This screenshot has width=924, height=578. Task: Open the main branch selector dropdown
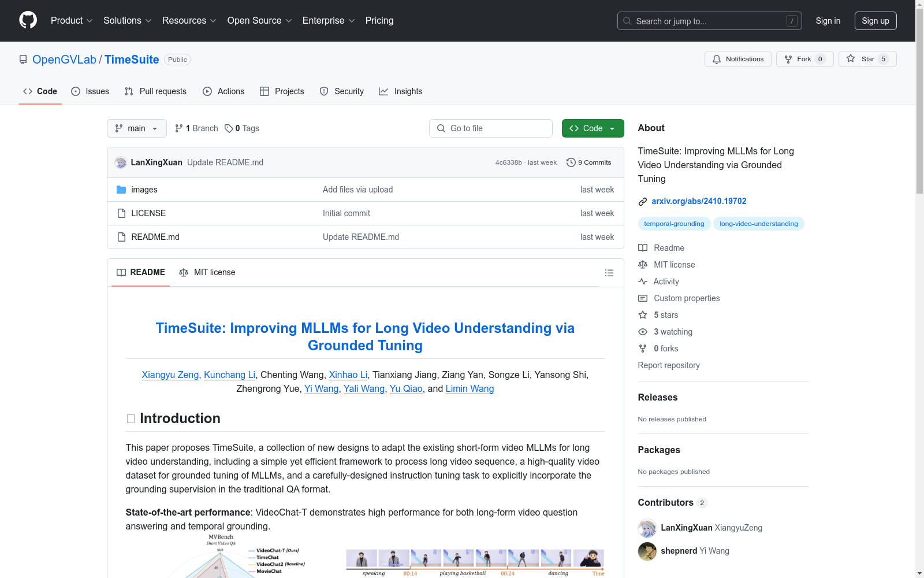point(137,128)
